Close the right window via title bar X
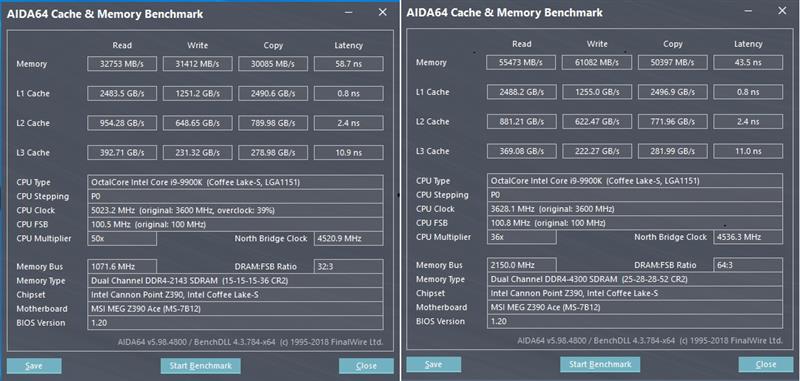The image size is (800, 381). tap(782, 11)
